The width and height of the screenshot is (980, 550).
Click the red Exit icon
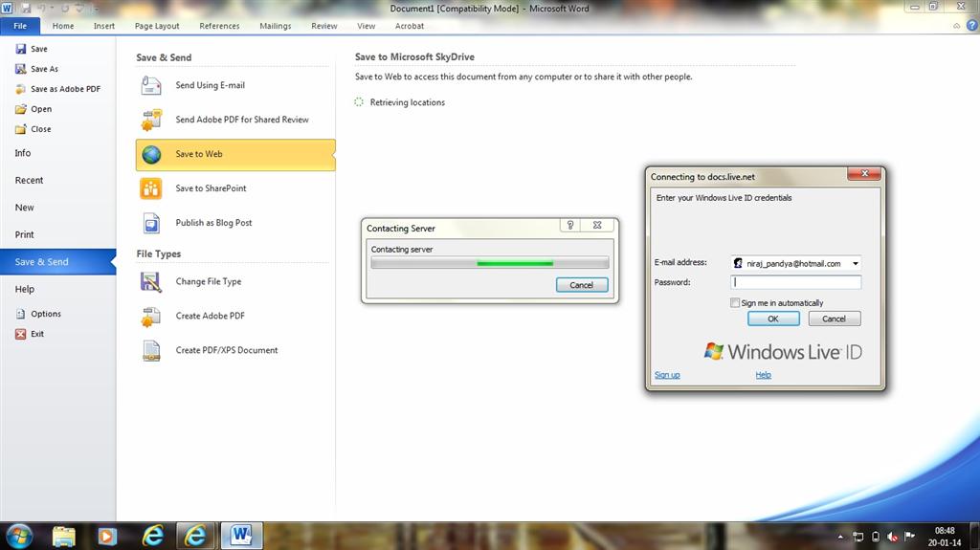tap(21, 334)
